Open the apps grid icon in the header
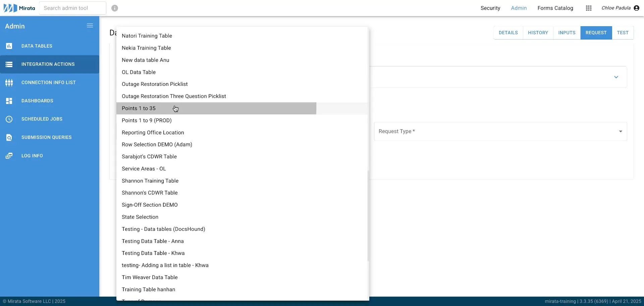 (x=589, y=8)
